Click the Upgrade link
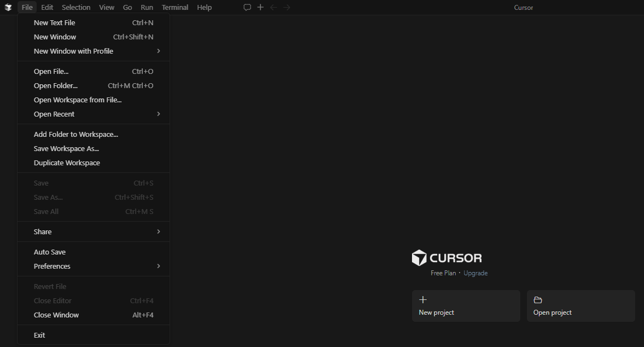The height and width of the screenshot is (347, 644). [x=475, y=273]
